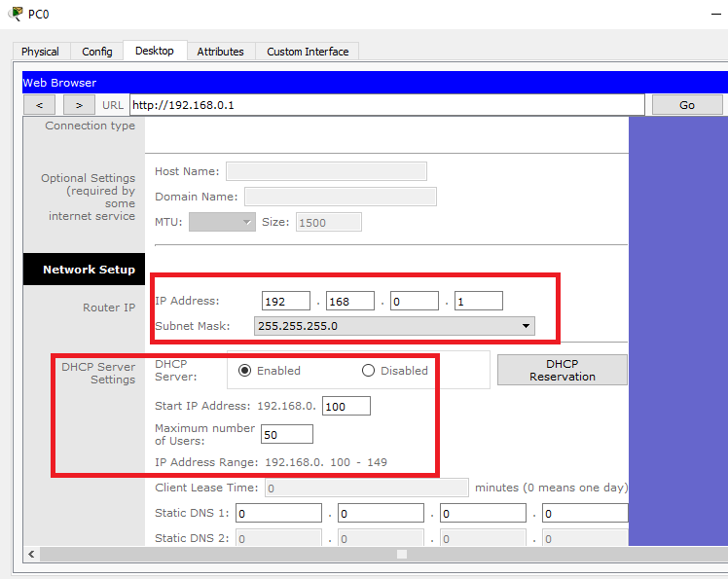Click the fourth IP Address octet 1
Viewport: 728px width, 579px height.
[x=479, y=301]
